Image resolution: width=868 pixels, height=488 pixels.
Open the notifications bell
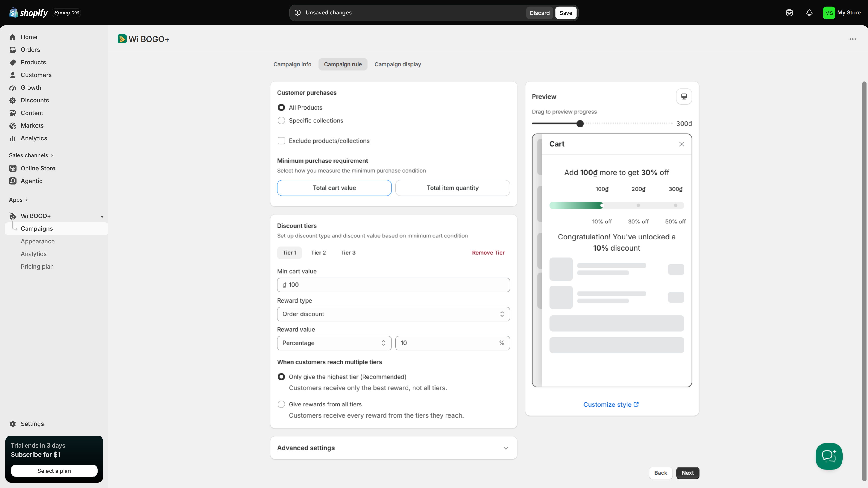809,13
